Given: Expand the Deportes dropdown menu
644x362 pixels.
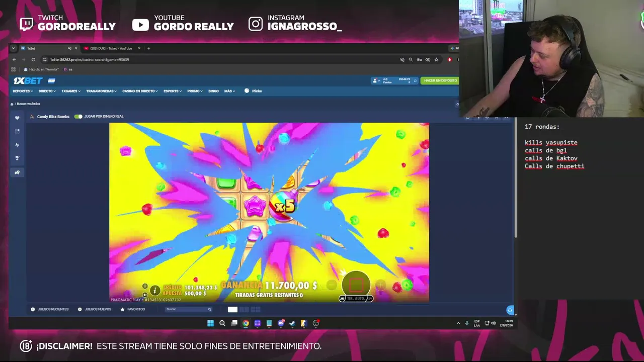Looking at the screenshot, I should click(23, 91).
